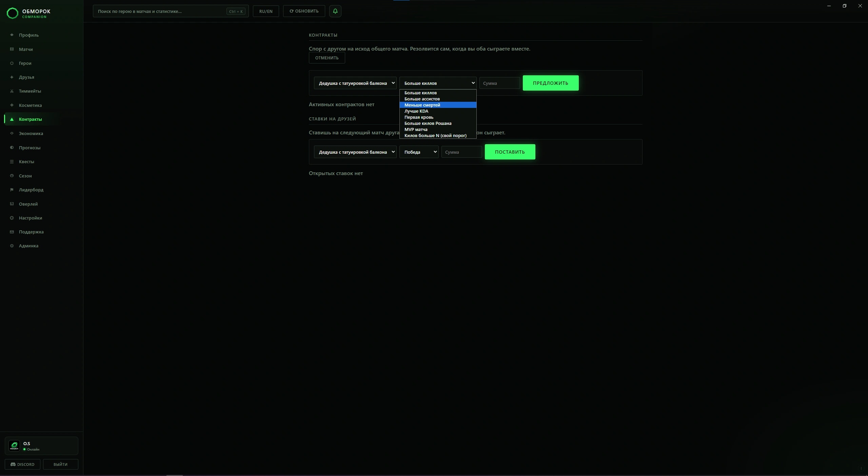Click the Обморок Companion logo
868x476 pixels.
28,13
